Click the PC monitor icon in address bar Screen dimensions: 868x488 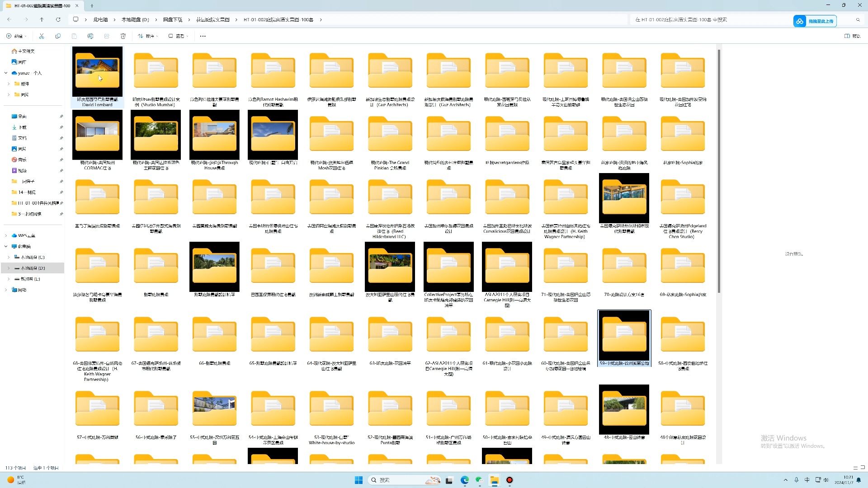pos(75,19)
